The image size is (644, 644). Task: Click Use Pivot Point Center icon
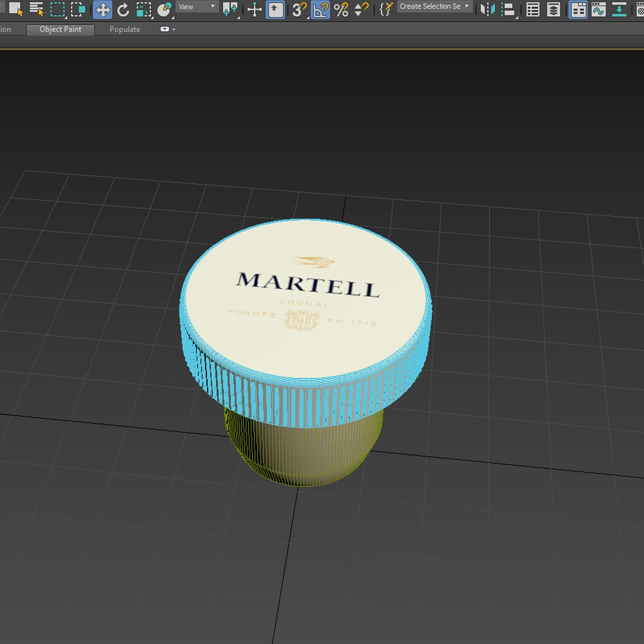(x=230, y=10)
